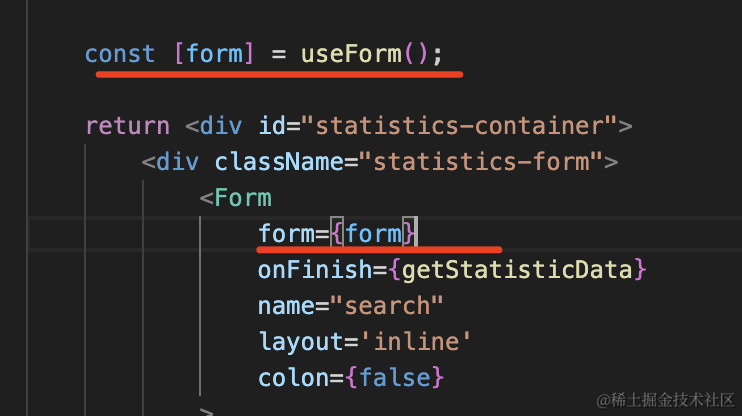Click the const keyword
The height and width of the screenshot is (416, 742).
(120, 54)
